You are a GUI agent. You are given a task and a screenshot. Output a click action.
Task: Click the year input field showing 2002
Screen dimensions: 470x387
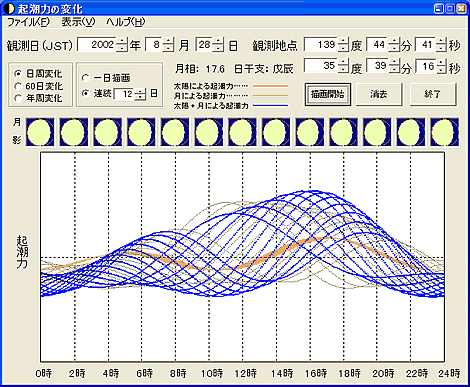(x=97, y=45)
